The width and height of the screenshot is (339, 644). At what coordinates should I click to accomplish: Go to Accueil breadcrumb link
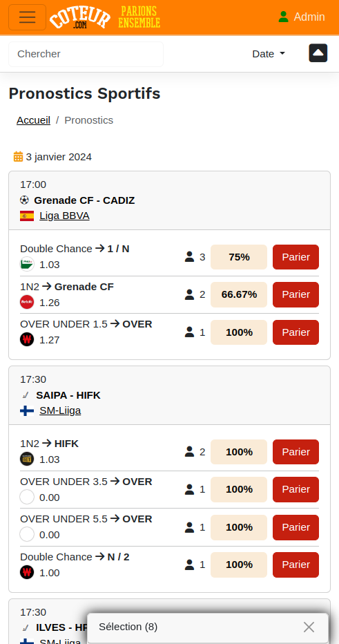coord(33,120)
